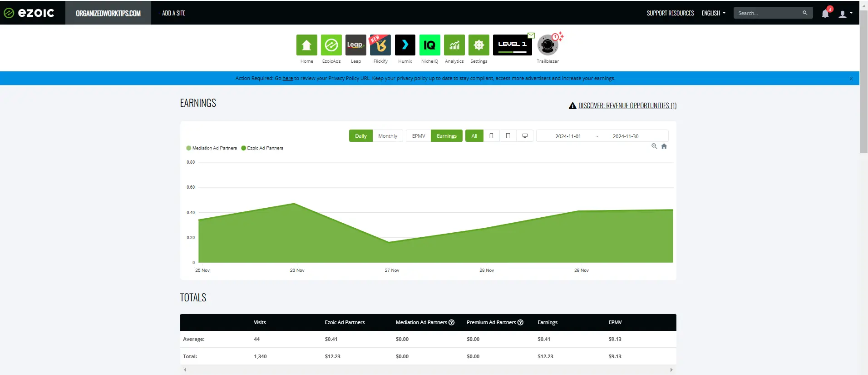
Task: Switch chart to Monthly view
Action: click(x=388, y=136)
